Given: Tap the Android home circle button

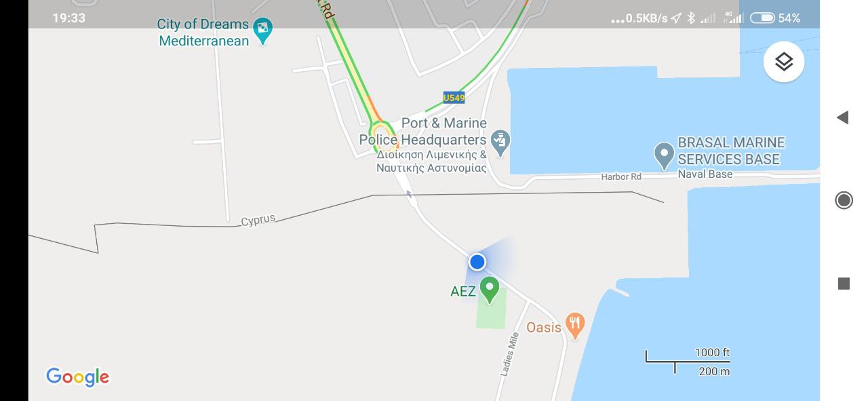Looking at the screenshot, I should [x=844, y=200].
